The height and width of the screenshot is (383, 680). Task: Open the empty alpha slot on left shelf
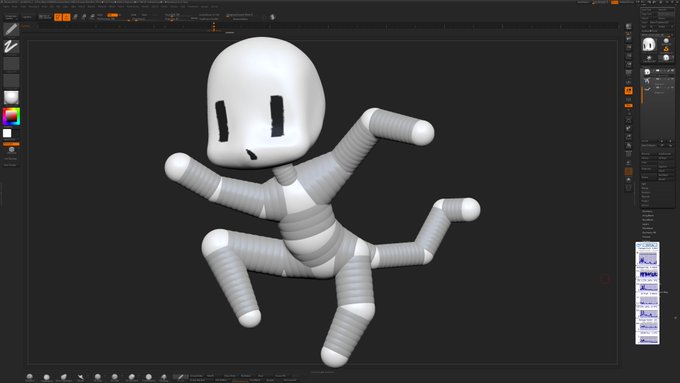click(x=11, y=64)
